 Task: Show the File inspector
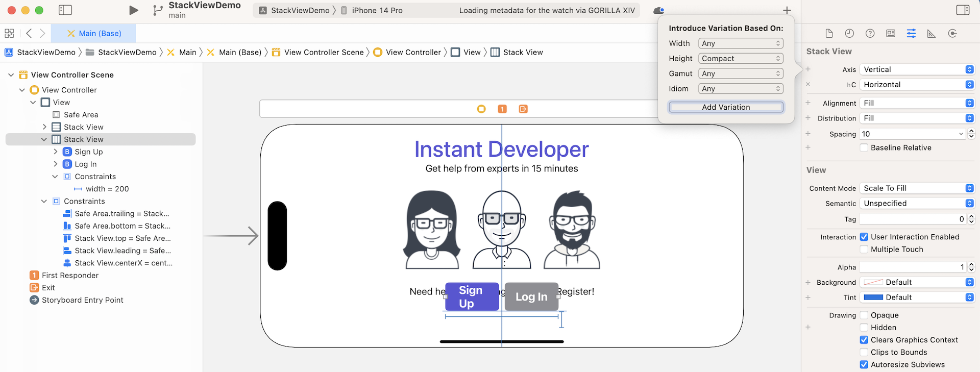(x=829, y=34)
